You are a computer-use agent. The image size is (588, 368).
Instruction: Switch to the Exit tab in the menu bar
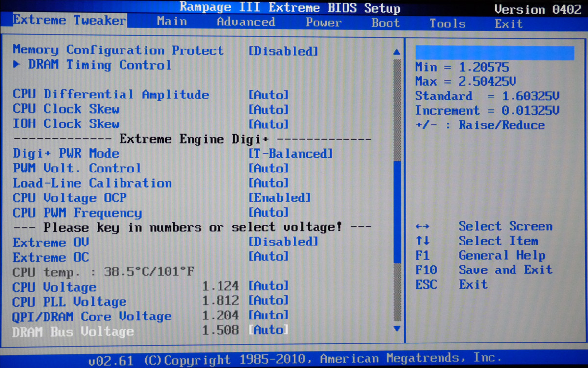pos(509,24)
